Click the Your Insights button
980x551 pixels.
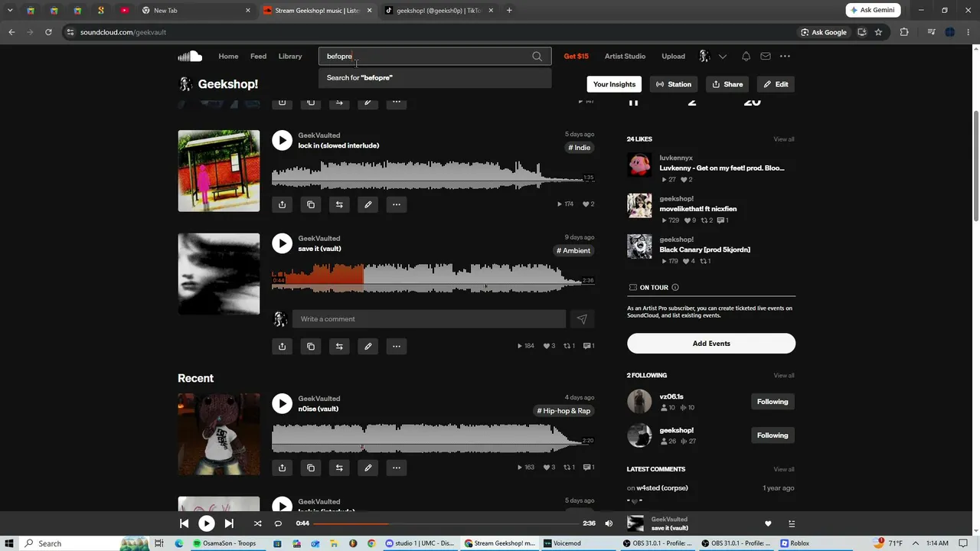(614, 84)
